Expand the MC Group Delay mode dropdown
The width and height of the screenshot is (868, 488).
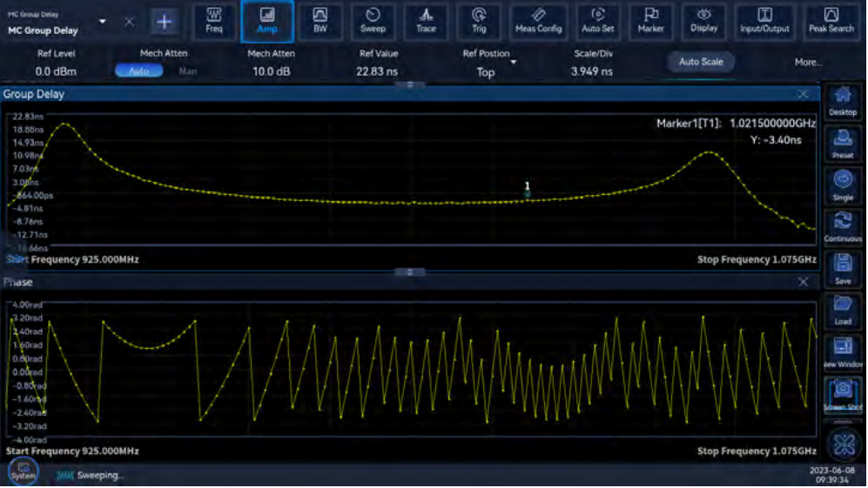[x=103, y=22]
